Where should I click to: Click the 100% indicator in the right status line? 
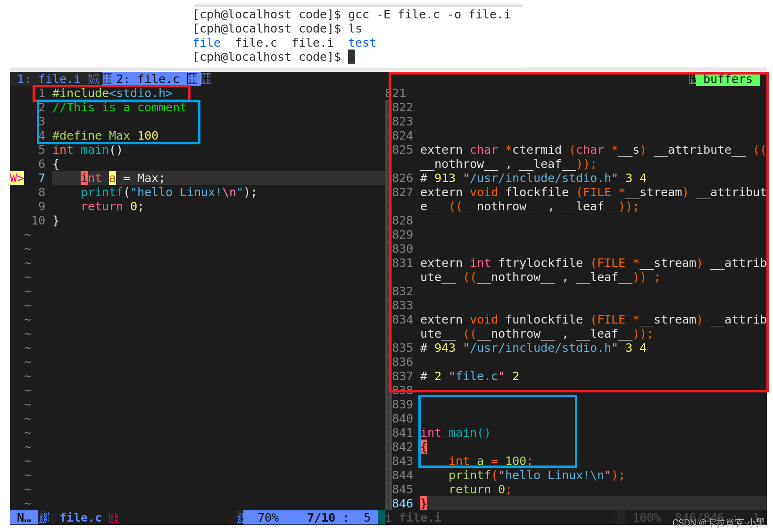pos(647,518)
